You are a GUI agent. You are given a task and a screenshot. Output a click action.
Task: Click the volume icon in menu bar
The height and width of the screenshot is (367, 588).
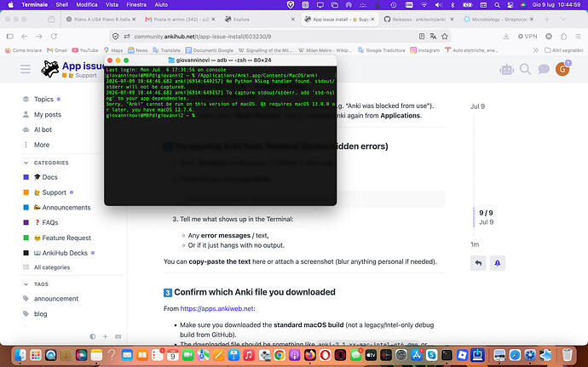(438, 5)
